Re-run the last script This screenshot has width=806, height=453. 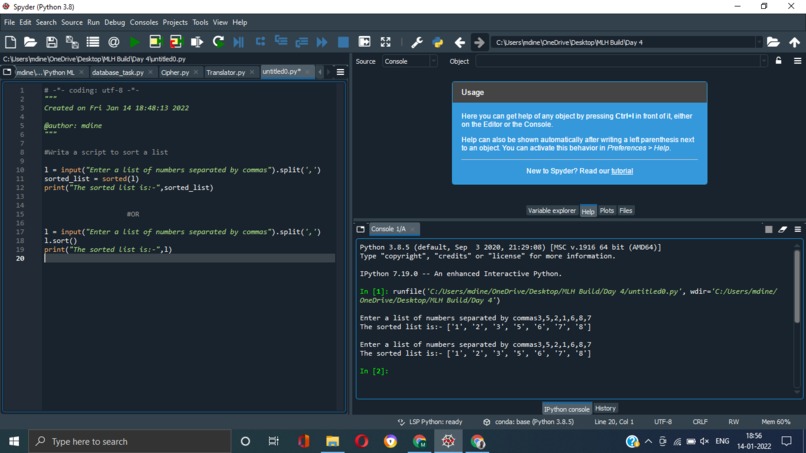click(218, 42)
